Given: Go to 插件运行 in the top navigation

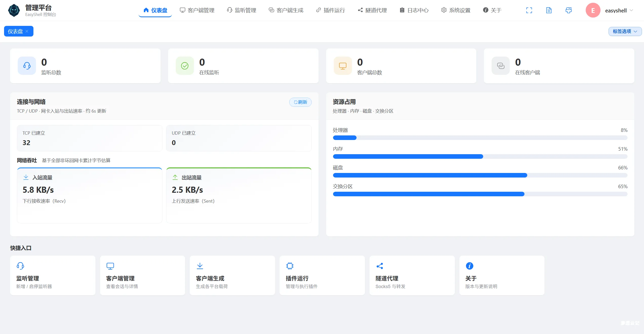Looking at the screenshot, I should pyautogui.click(x=330, y=10).
